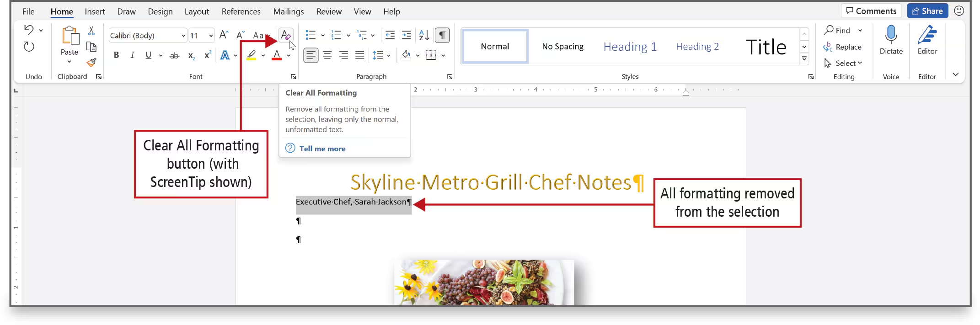Viewport: 980px width, 325px height.
Task: Click the Format Painter brush icon
Action: tap(91, 62)
